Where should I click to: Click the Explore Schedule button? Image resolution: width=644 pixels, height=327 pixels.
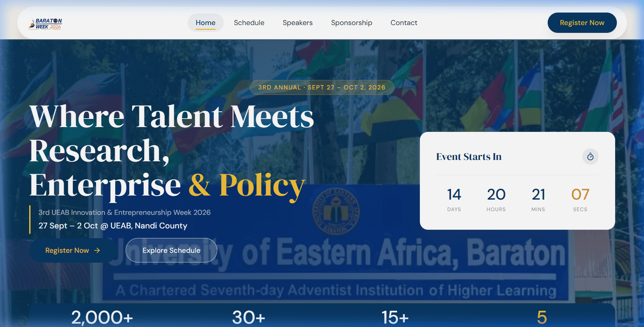pyautogui.click(x=171, y=250)
